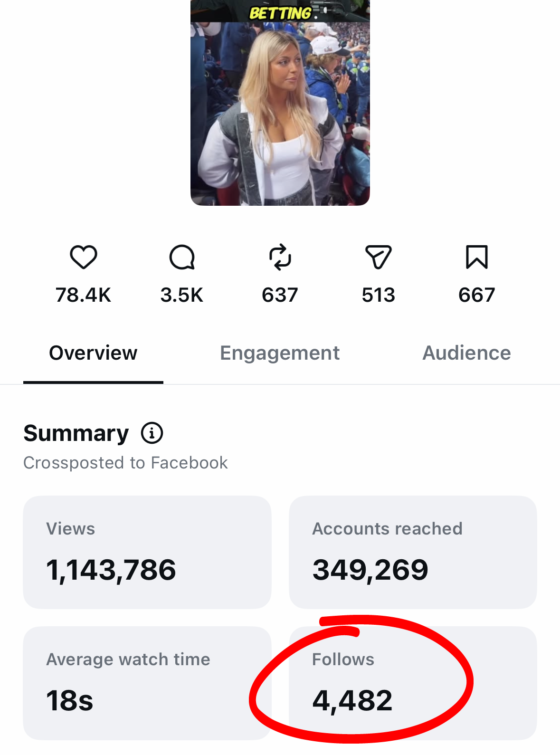The width and height of the screenshot is (560, 755).
Task: Open the Accounts reached card
Action: 413,552
